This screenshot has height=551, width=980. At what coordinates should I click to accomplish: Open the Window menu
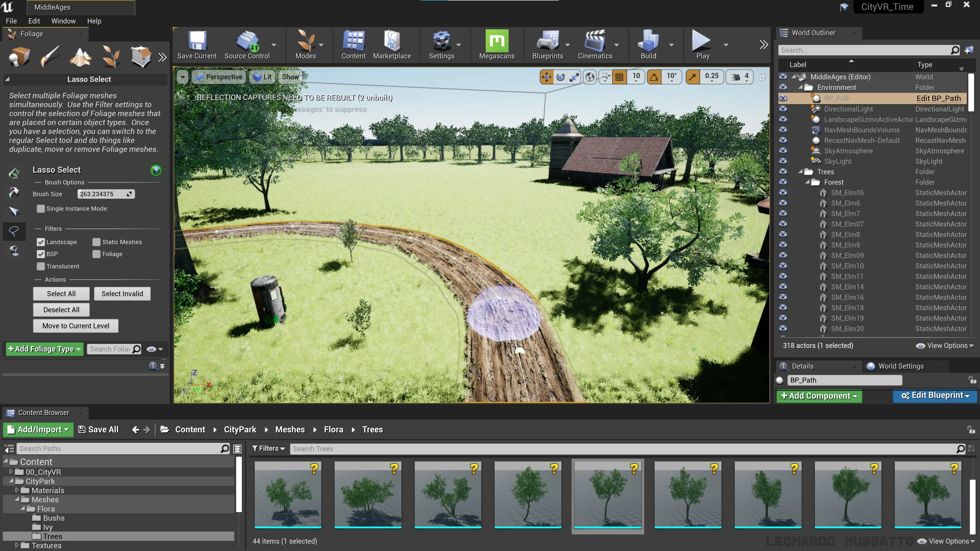(63, 21)
